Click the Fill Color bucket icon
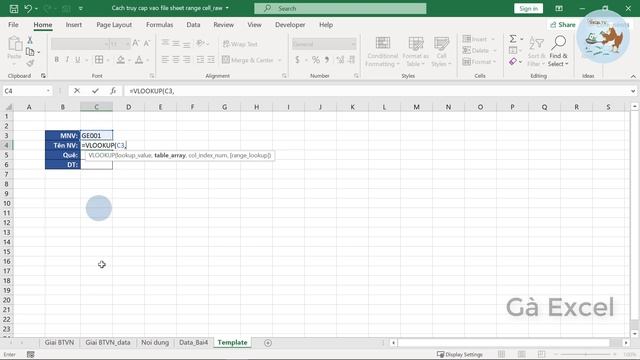The width and height of the screenshot is (640, 360). 120,60
